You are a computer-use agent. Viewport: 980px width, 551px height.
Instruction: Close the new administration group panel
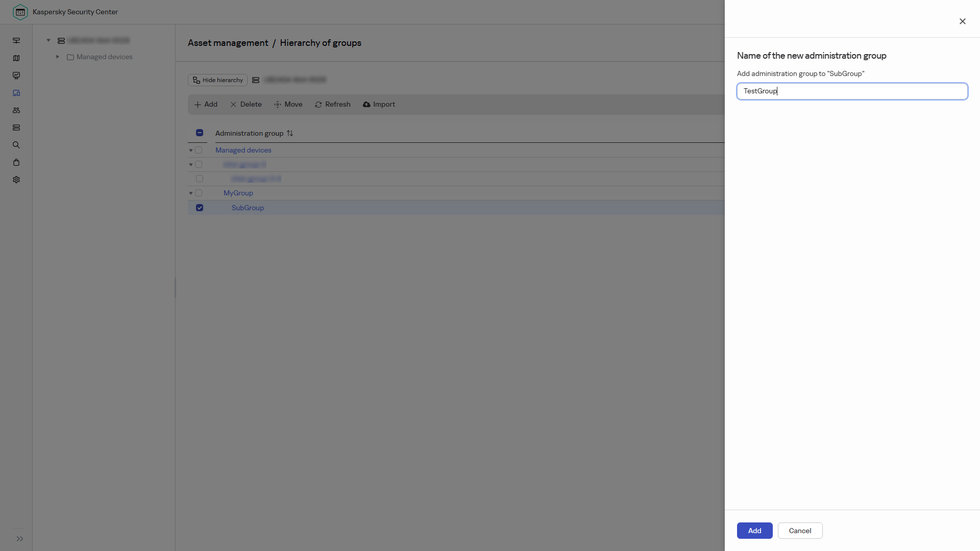[x=963, y=21]
